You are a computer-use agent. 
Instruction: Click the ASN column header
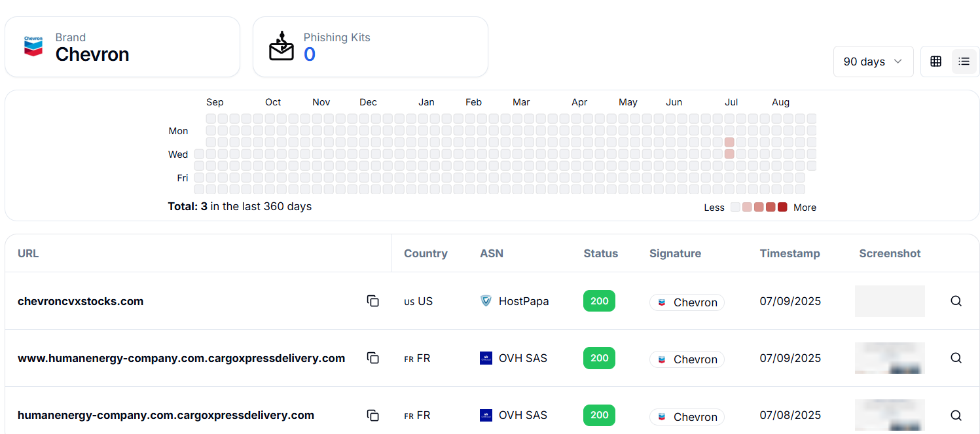tap(492, 253)
